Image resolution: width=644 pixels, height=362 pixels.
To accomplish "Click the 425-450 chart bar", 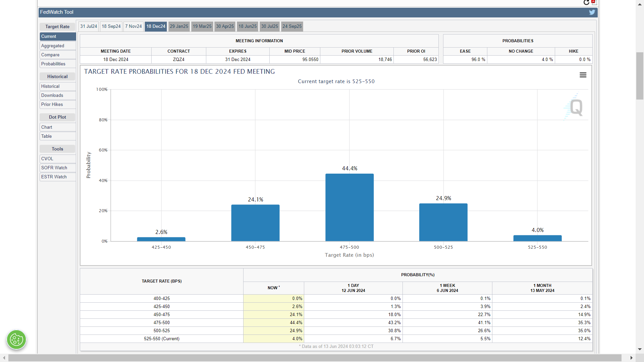I will 161,239.
